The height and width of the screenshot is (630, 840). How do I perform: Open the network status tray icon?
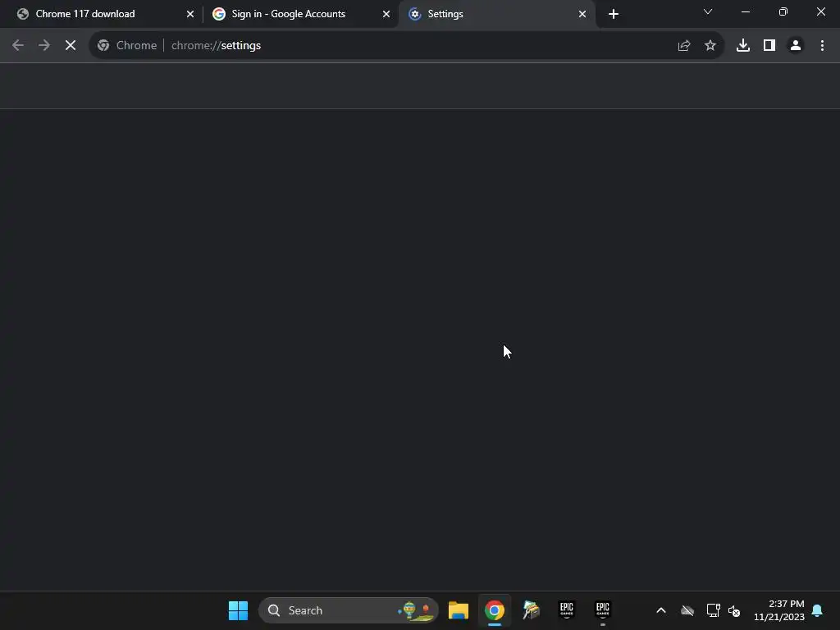point(713,610)
